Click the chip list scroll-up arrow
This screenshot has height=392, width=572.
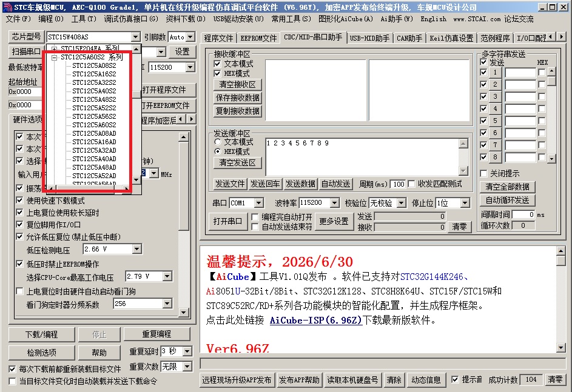(x=136, y=49)
